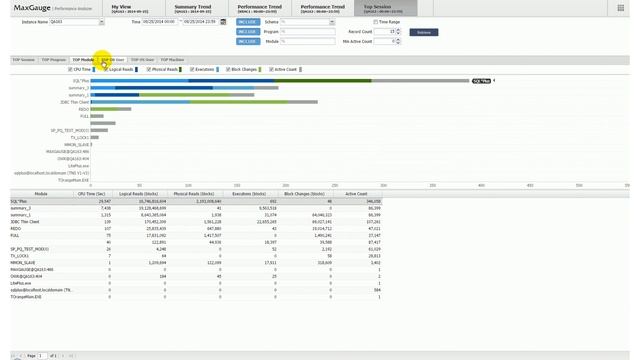Viewport: 640px width, 360px height.
Task: Click the Retrieve button
Action: [424, 32]
